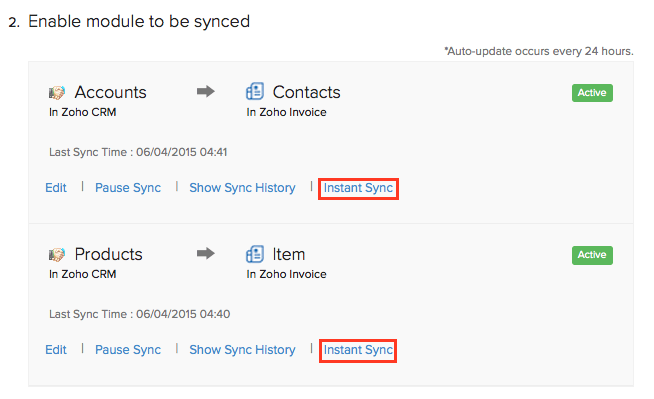Viewport: 654px width, 399px height.
Task: Click Active badge for Accounts sync
Action: click(592, 93)
